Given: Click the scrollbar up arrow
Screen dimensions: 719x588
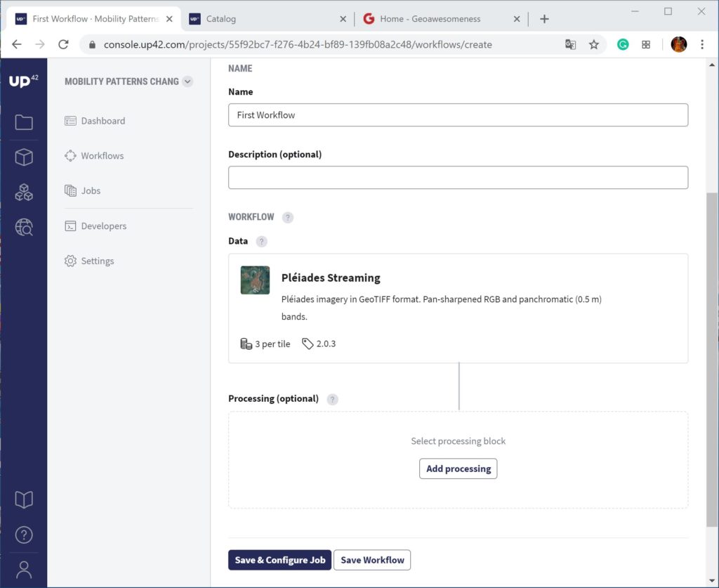Looking at the screenshot, I should pyautogui.click(x=712, y=65).
